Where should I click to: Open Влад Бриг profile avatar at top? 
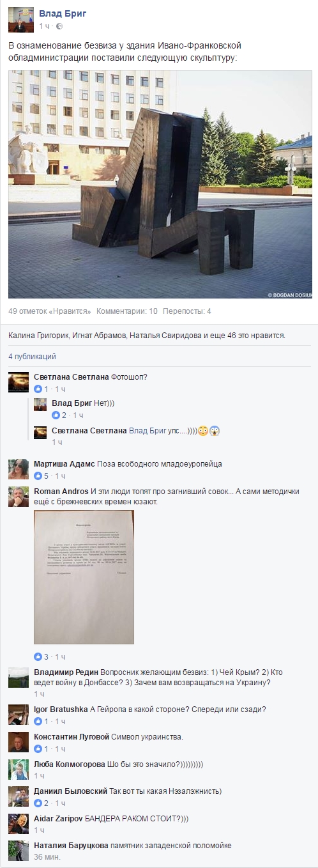[x=20, y=19]
